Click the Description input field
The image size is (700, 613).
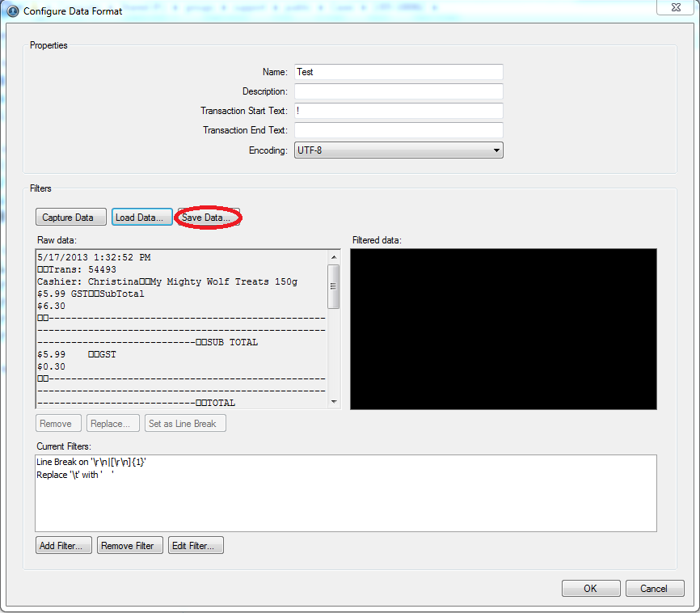(x=398, y=91)
